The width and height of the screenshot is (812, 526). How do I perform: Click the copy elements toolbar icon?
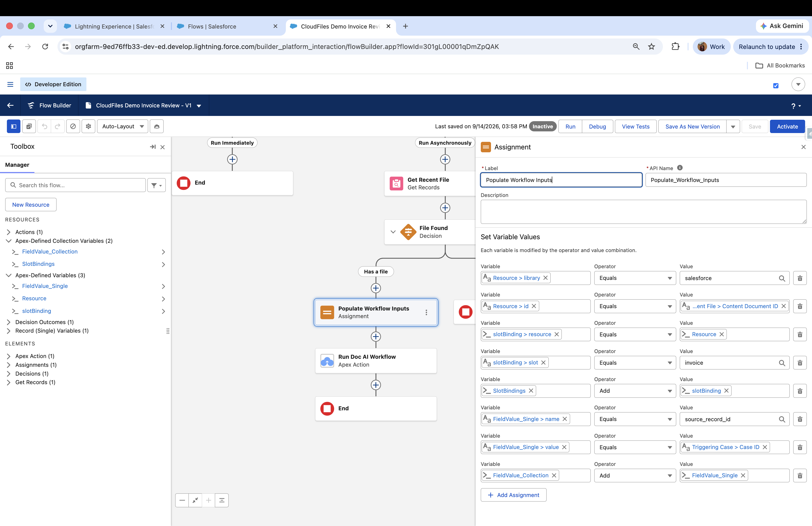point(29,126)
